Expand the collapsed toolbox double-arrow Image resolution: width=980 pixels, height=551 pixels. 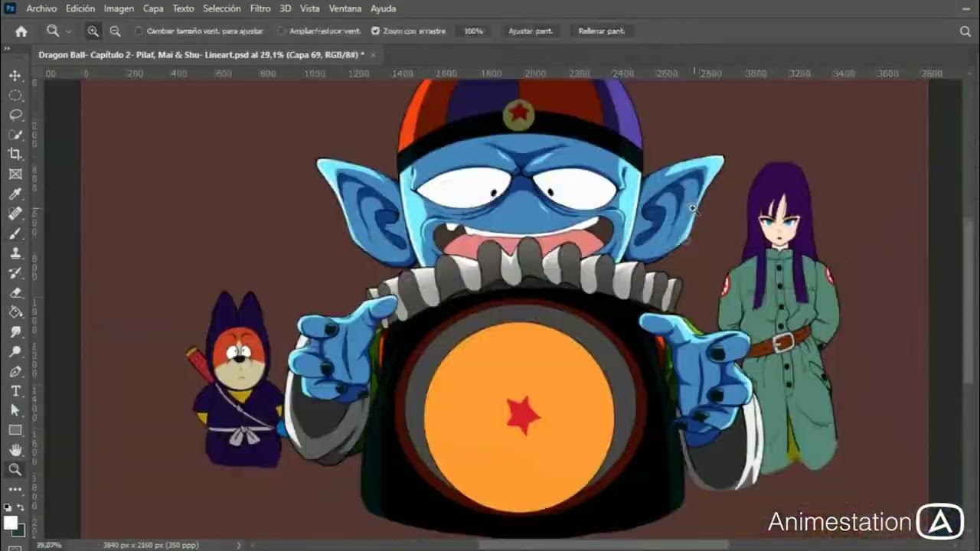click(x=6, y=48)
